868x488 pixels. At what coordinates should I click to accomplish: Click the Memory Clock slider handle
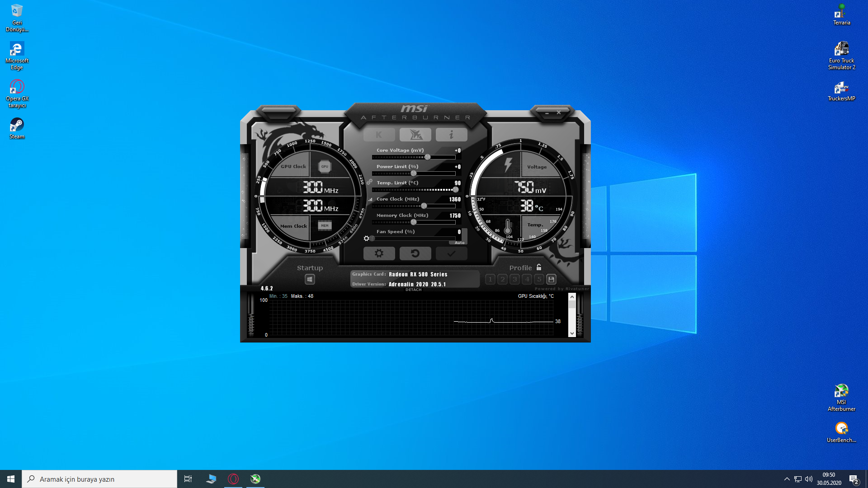tap(414, 222)
